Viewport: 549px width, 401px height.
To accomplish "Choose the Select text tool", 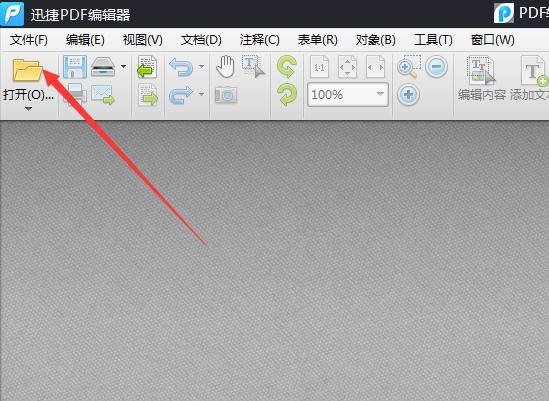I will coord(253,67).
